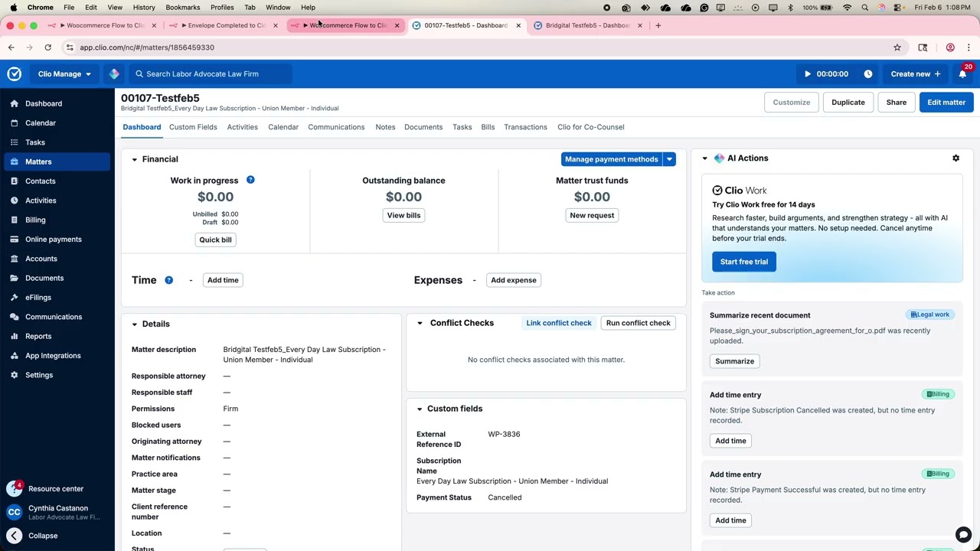The width and height of the screenshot is (980, 551).
Task: Open AI Actions settings gear
Action: 955,158
